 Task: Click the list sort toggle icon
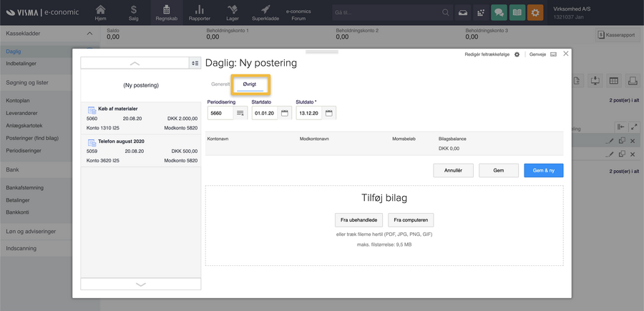[x=195, y=63]
